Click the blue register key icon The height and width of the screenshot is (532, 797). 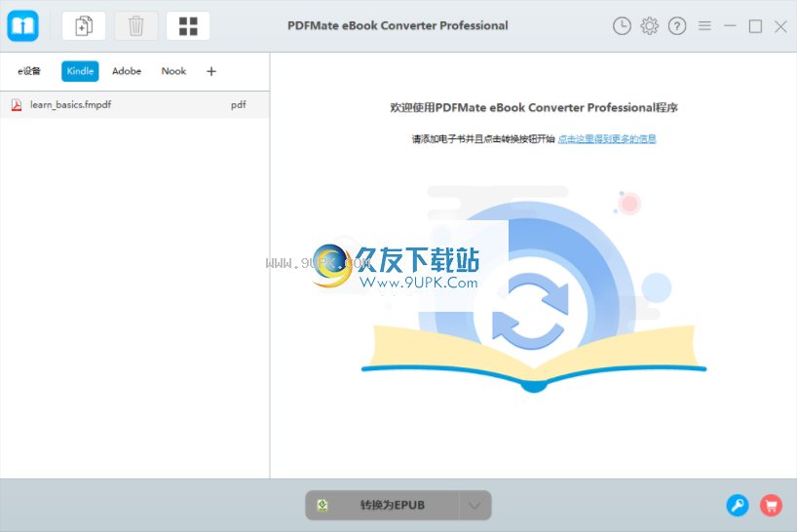(737, 505)
